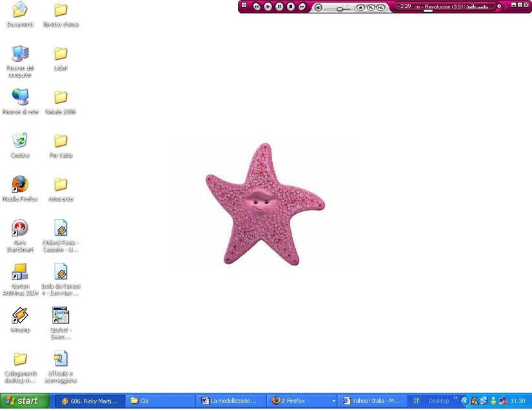Select the (Video) Posto media file
Viewport: 532px width, 411px height.
pyautogui.click(x=61, y=236)
